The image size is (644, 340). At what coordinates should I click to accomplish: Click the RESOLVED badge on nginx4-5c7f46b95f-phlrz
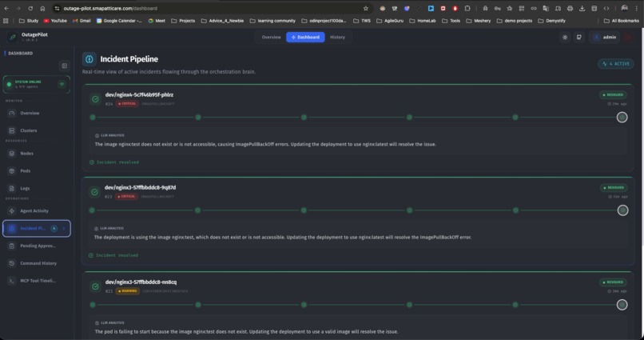click(613, 95)
